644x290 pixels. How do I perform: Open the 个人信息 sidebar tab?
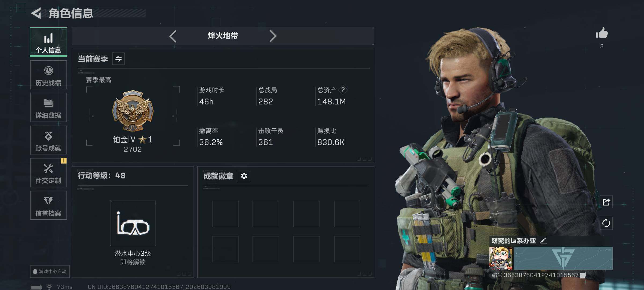pyautogui.click(x=48, y=42)
